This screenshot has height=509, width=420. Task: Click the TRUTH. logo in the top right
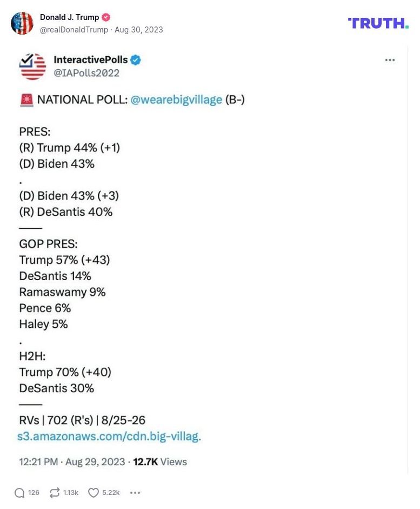(378, 23)
